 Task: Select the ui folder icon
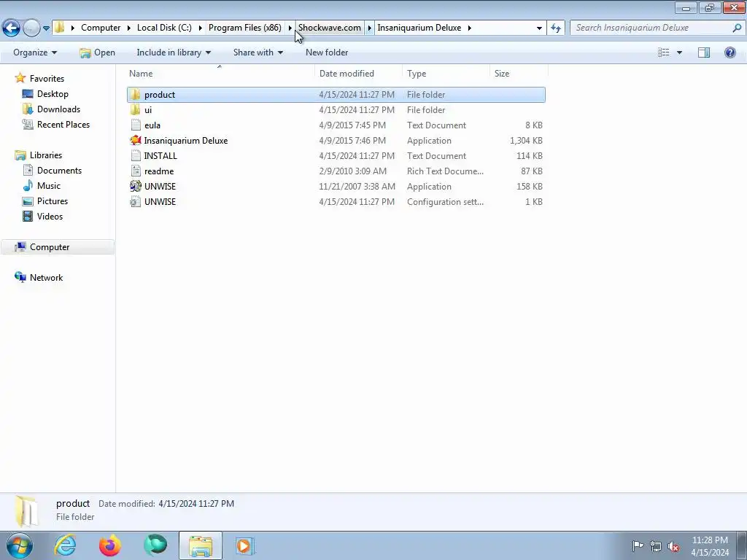[x=135, y=109]
